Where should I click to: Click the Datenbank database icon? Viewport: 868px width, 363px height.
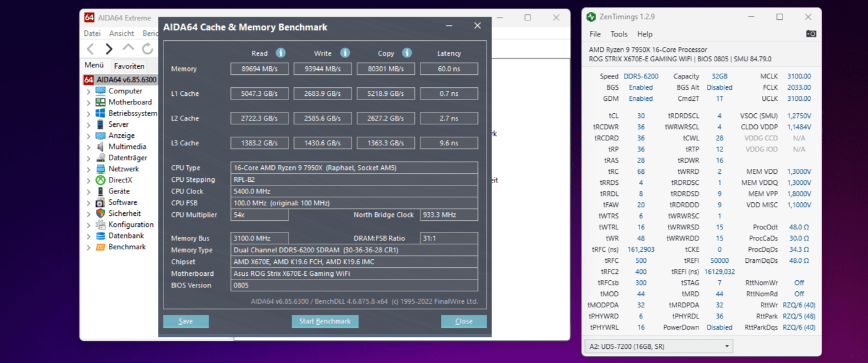(100, 236)
